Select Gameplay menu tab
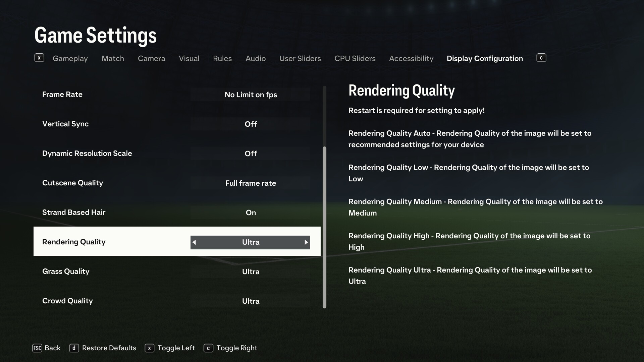644x362 pixels. (70, 57)
